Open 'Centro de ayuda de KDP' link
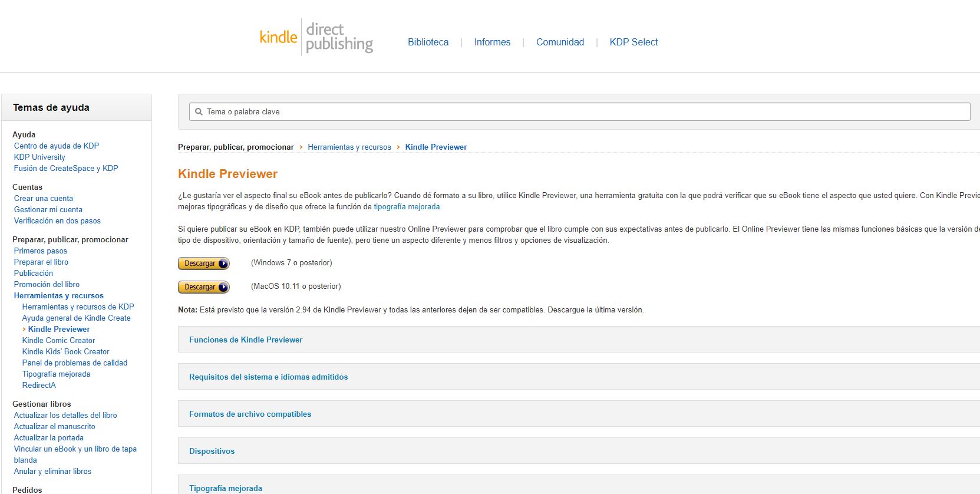This screenshot has height=494, width=980. pyautogui.click(x=57, y=146)
